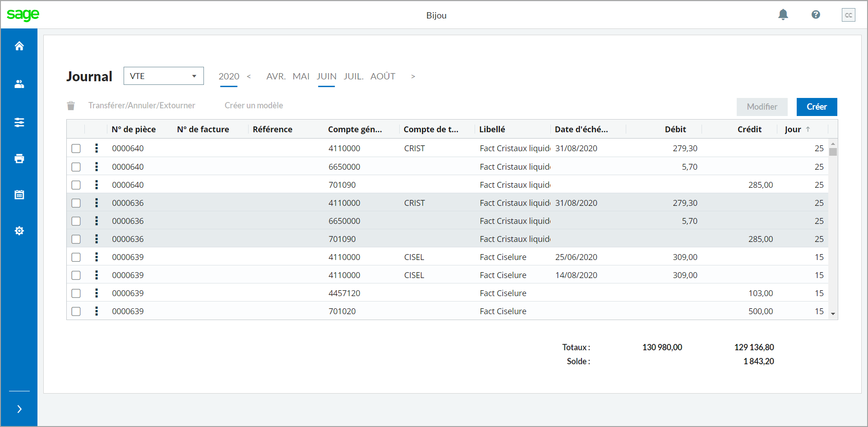Sort by Date d'échéance column header
This screenshot has width=868, height=427.
(x=581, y=129)
